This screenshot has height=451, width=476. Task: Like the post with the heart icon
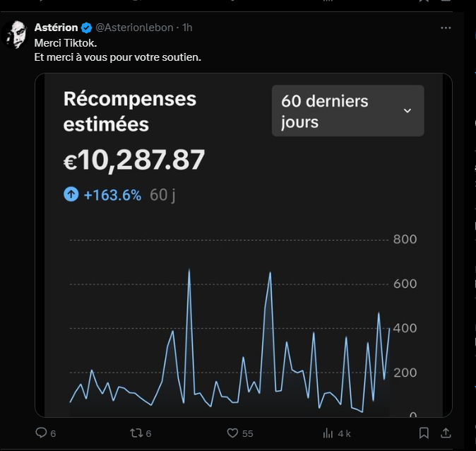(232, 433)
